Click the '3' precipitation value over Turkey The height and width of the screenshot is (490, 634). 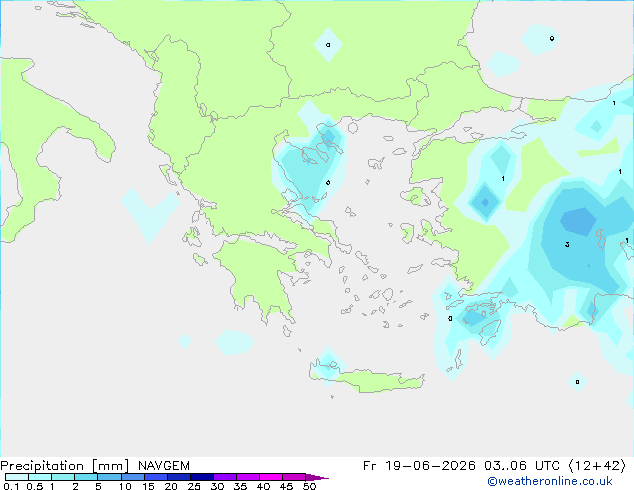(567, 244)
